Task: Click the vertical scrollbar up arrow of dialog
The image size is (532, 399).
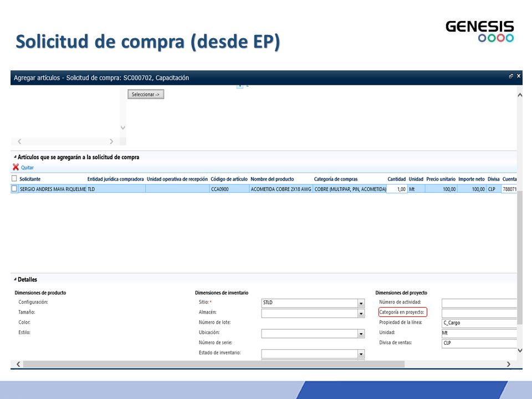Action: click(x=520, y=95)
